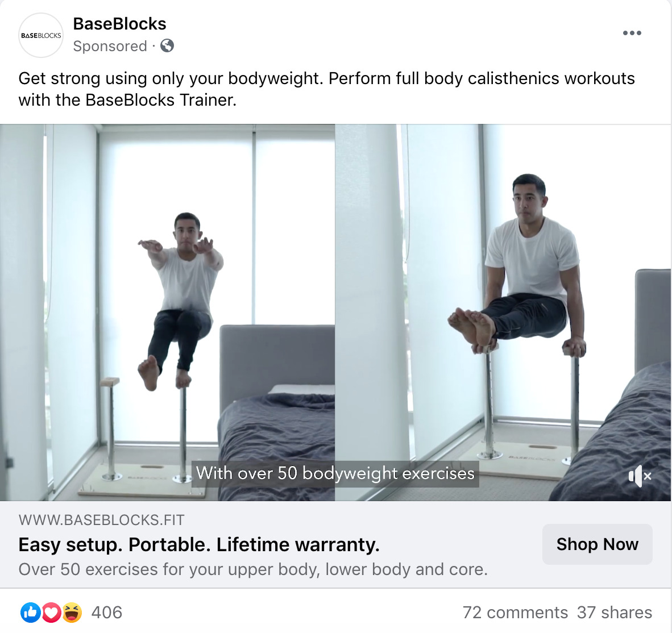672x633 pixels.
Task: Open the three-dot options menu
Action: 632,33
